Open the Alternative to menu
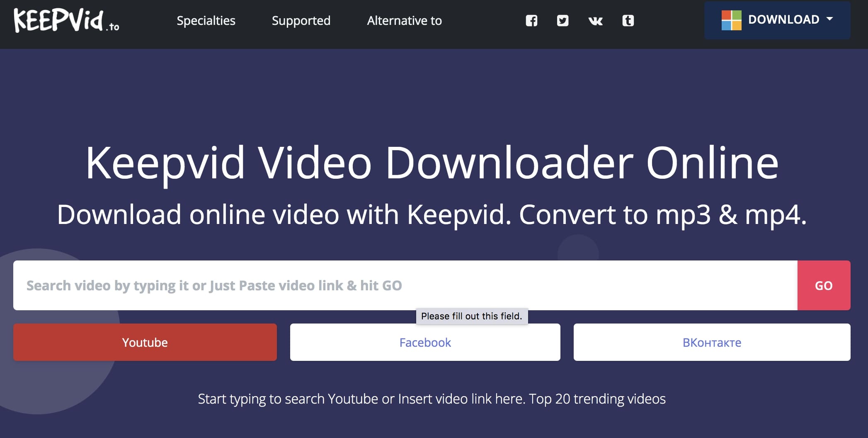This screenshot has height=438, width=868. click(x=404, y=21)
